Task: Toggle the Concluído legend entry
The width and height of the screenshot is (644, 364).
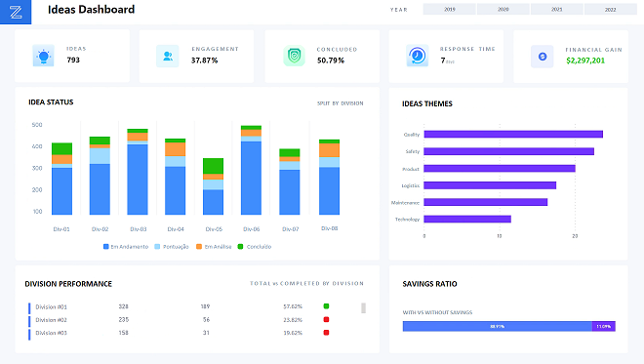Action: click(x=255, y=247)
